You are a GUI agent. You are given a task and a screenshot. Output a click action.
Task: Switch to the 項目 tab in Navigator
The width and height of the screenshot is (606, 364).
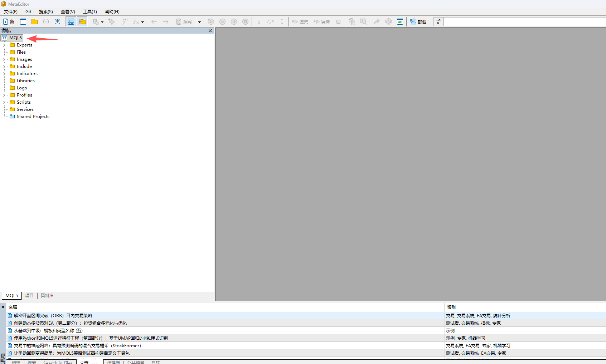[x=29, y=296]
